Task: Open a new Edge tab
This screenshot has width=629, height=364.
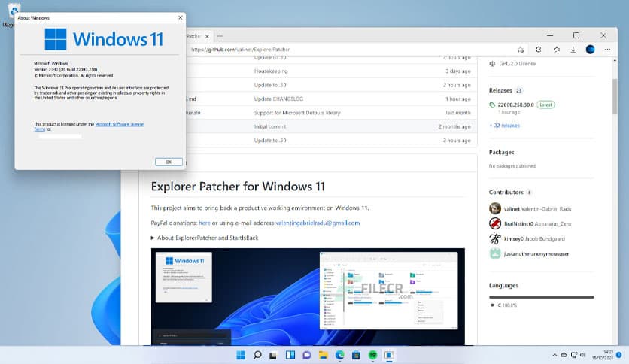Action: 220,36
